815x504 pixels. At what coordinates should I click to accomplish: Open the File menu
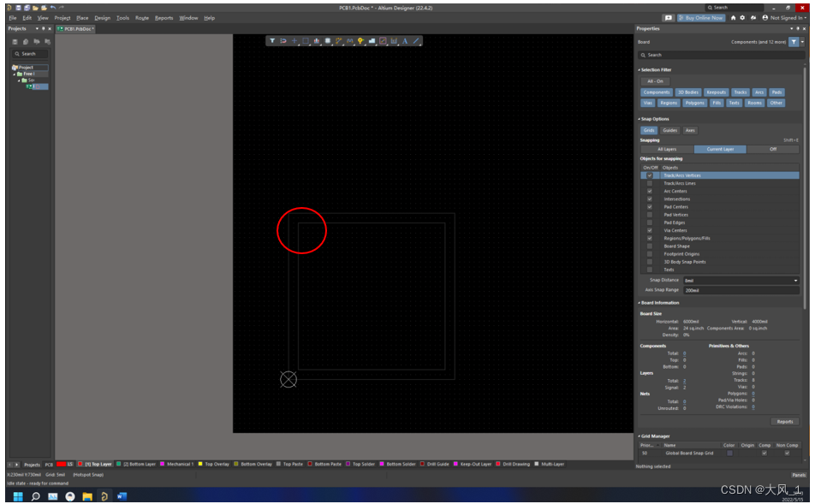[x=13, y=18]
